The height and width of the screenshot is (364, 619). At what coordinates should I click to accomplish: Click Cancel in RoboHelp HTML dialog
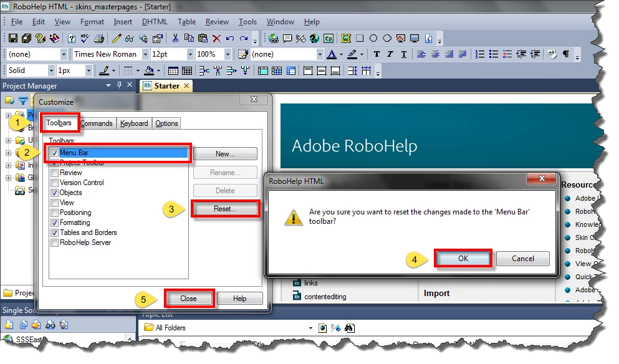(522, 259)
